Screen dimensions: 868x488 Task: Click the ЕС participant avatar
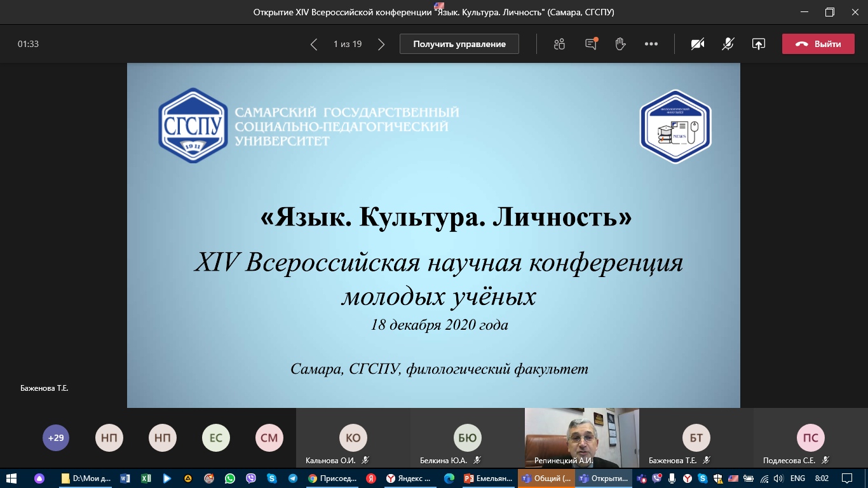click(x=216, y=438)
